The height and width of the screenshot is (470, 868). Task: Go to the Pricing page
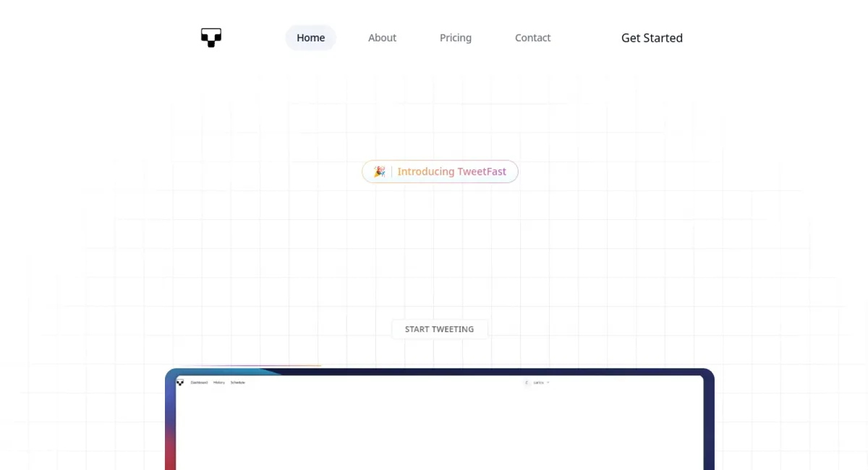point(456,38)
